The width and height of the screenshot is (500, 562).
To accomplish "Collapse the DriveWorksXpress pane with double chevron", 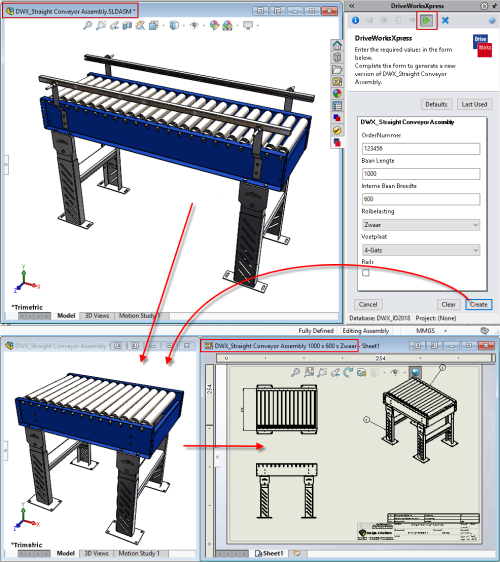I will click(x=352, y=6).
